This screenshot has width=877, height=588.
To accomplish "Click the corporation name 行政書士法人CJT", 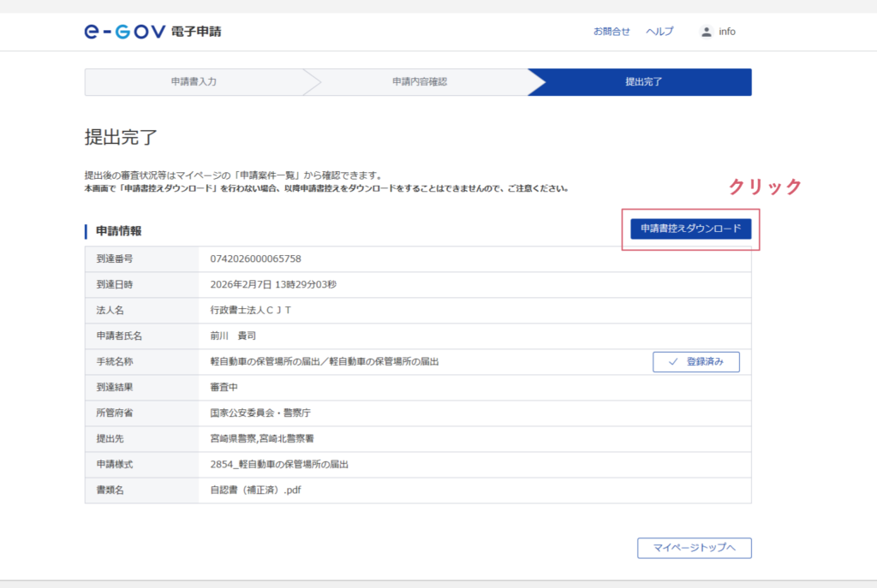I will click(x=250, y=311).
